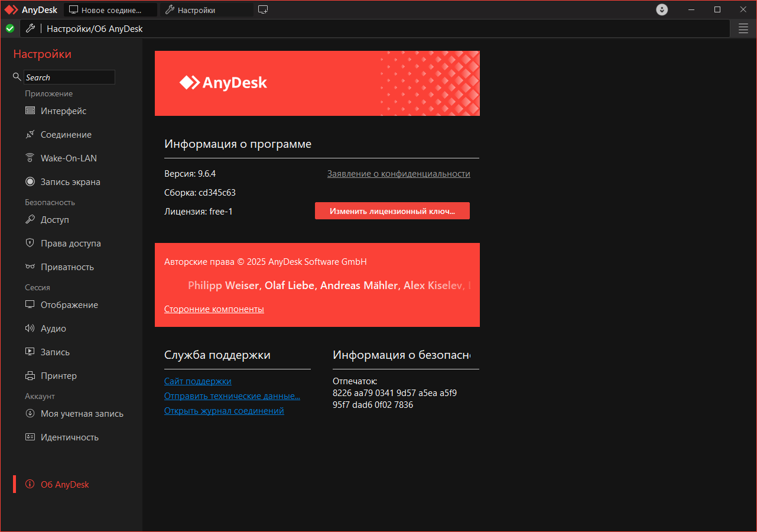Viewport: 757px width, 532px height.
Task: Open the Заявление о конфиденциальности link
Action: [399, 174]
